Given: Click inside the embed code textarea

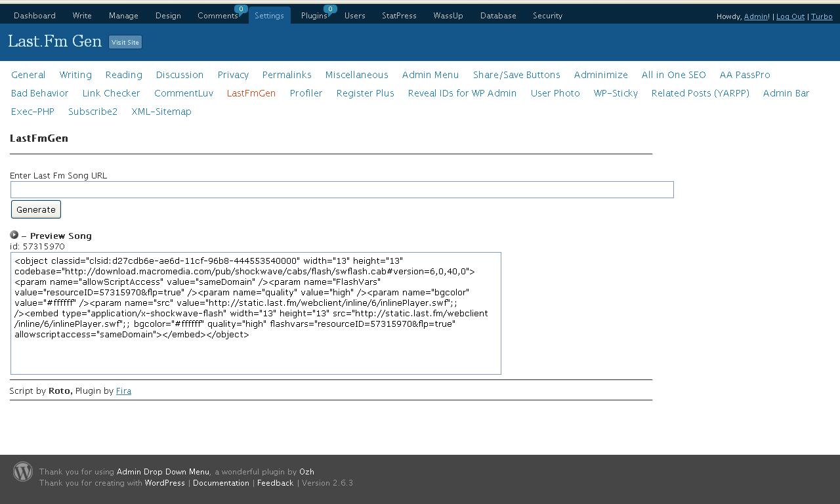Looking at the screenshot, I should 256,313.
